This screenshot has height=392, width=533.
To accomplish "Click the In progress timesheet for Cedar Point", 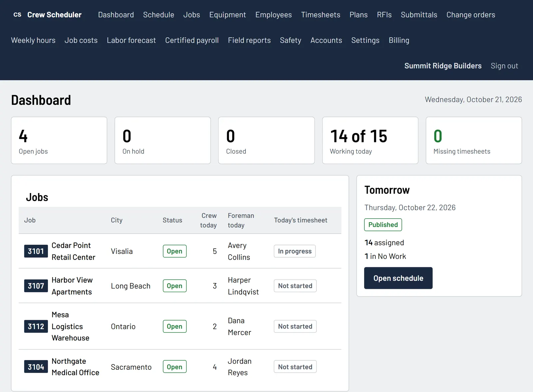I will 295,251.
